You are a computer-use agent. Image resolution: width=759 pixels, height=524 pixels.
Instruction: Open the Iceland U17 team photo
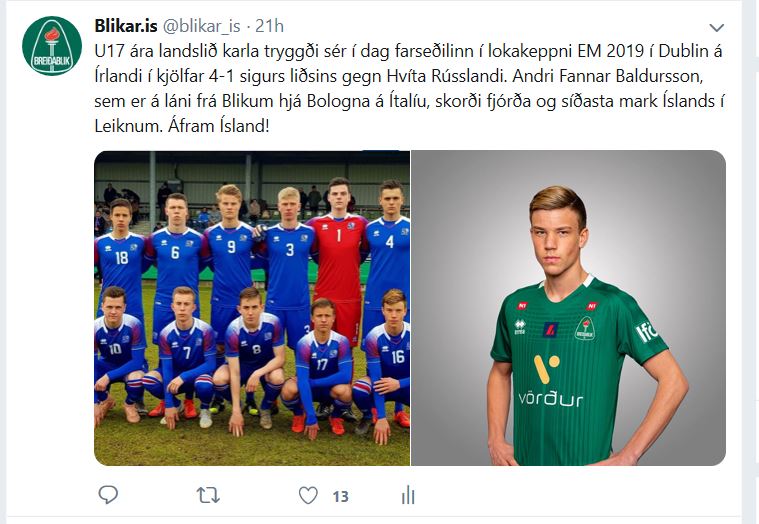click(x=252, y=308)
